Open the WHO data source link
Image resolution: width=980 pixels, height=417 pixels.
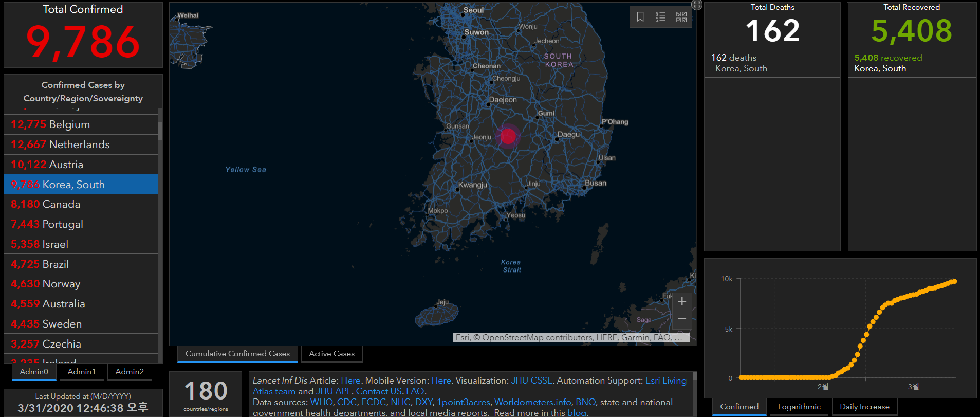pos(322,402)
